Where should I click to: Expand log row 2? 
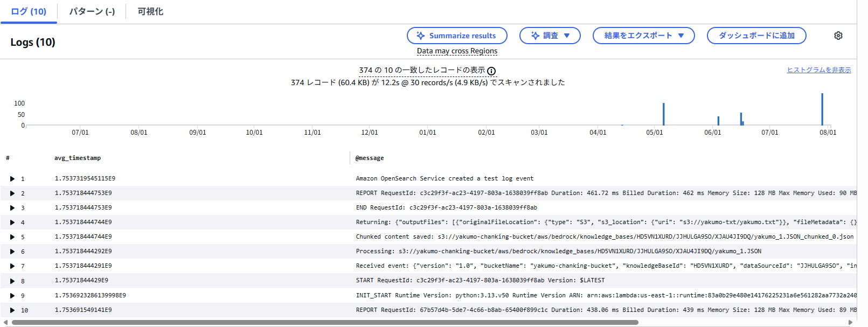coord(12,193)
